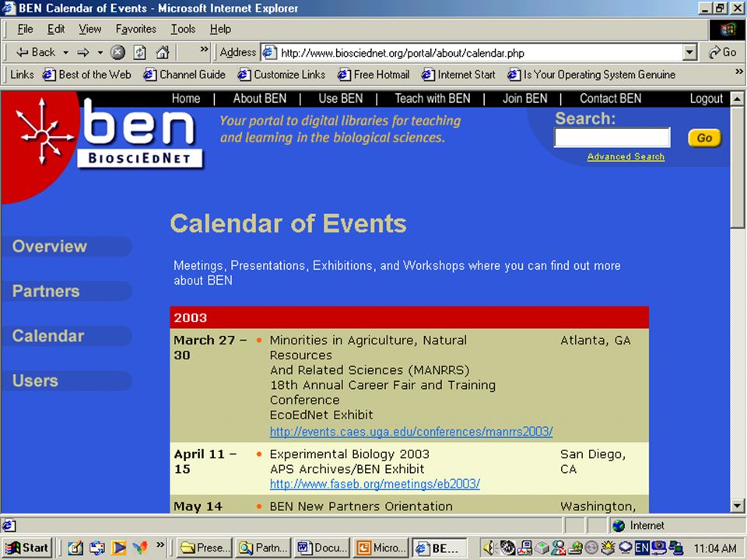
Task: Open Is Your Operating System Genuine link
Action: 591,75
